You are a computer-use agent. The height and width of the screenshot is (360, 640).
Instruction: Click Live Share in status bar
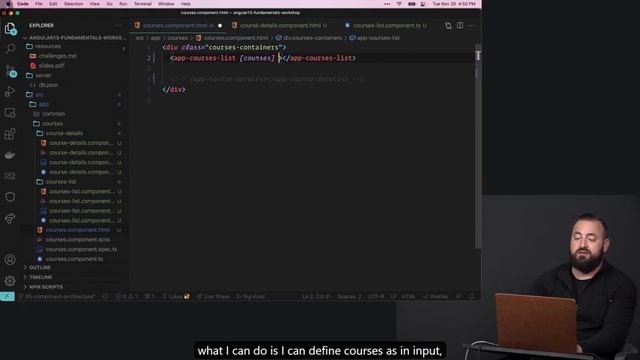[213, 296]
